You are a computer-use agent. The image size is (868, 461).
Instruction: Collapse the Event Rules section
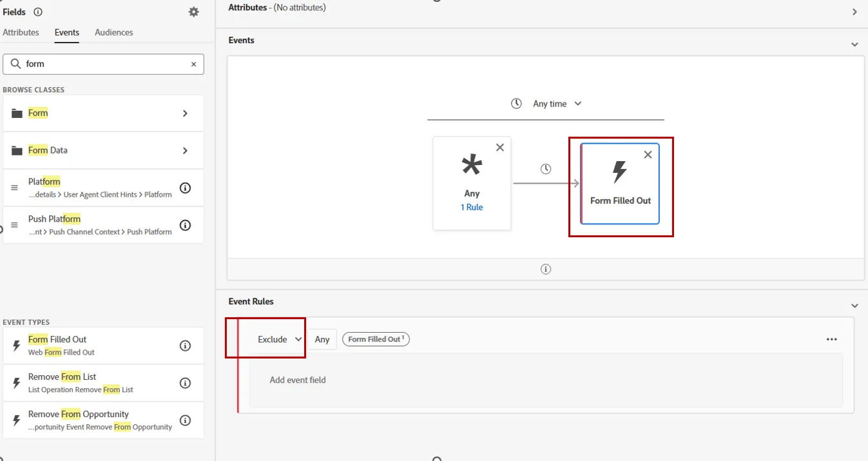pyautogui.click(x=854, y=306)
